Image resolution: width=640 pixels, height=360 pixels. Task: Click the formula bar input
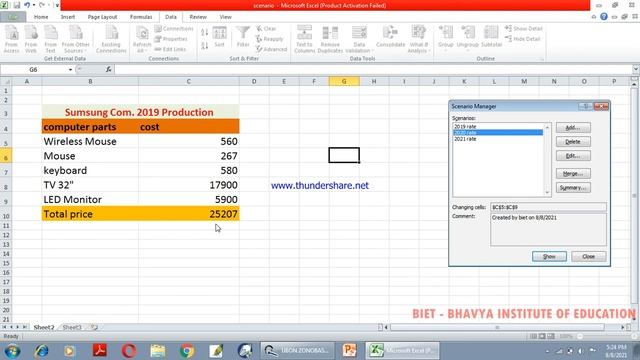[x=373, y=69]
